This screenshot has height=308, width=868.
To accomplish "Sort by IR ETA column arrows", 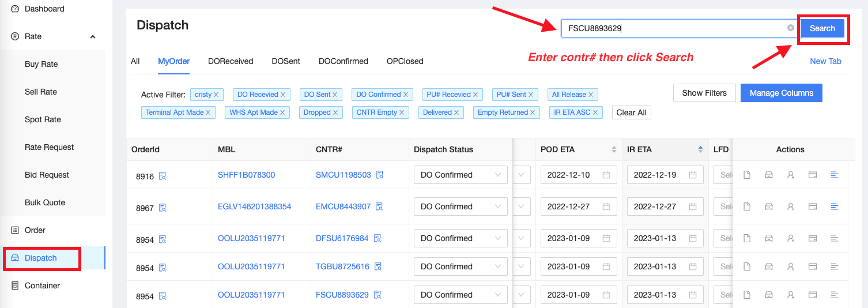I will (x=700, y=149).
